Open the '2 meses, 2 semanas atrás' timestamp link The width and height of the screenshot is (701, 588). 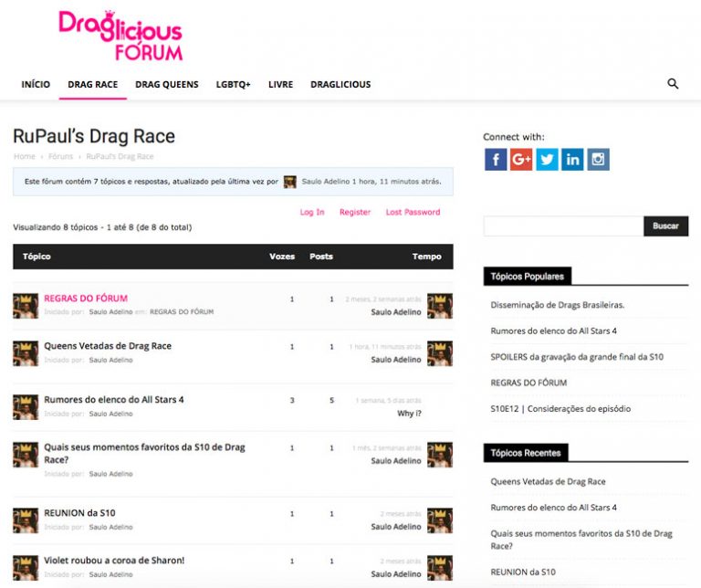[383, 299]
